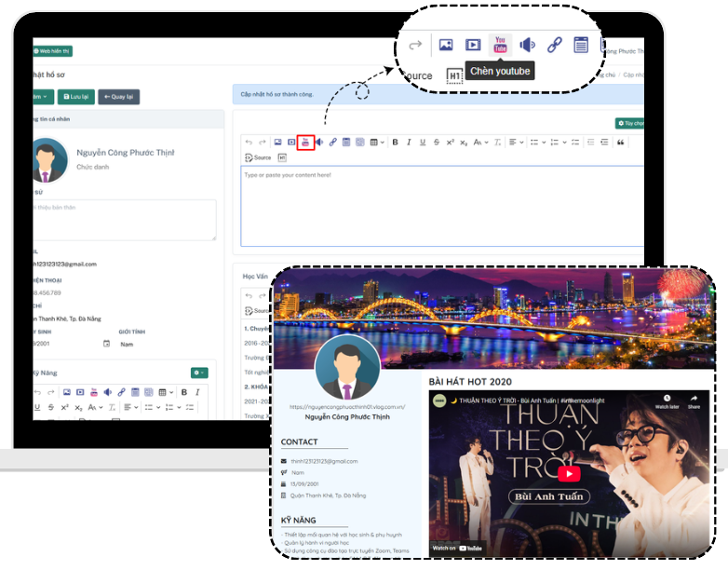Open the calendar picker for the date of birth
The height and width of the screenshot is (570, 728).
point(106,344)
